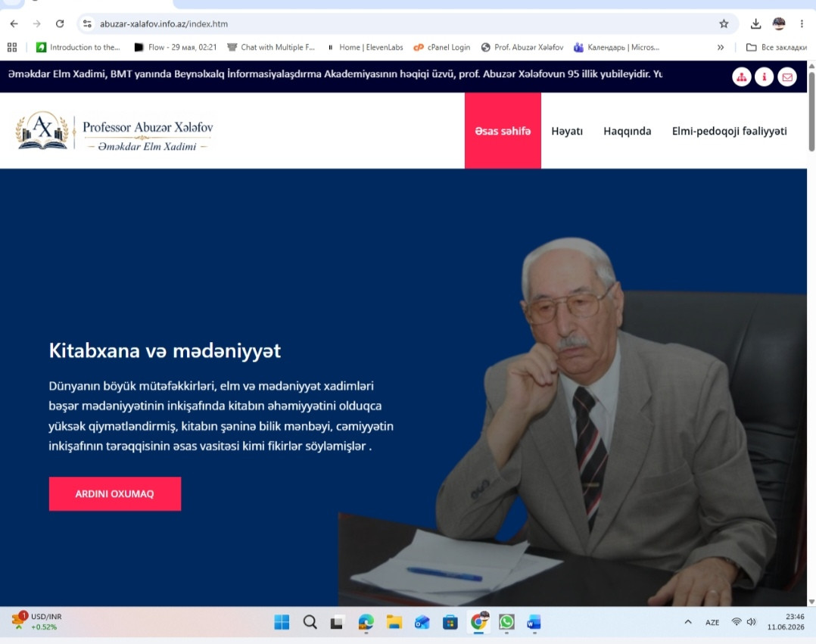Screen dimensions: 816x644
Task: Select the 'Əsas səhifə' menu item
Action: [503, 131]
